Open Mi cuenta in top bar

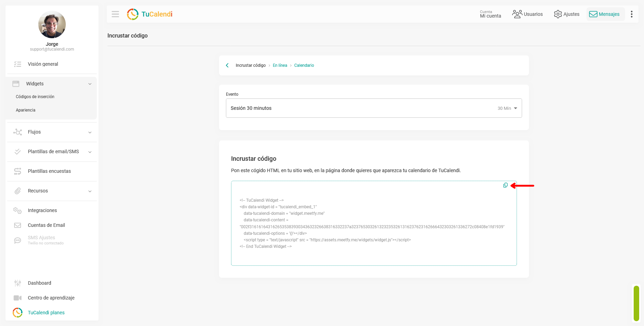click(x=490, y=14)
